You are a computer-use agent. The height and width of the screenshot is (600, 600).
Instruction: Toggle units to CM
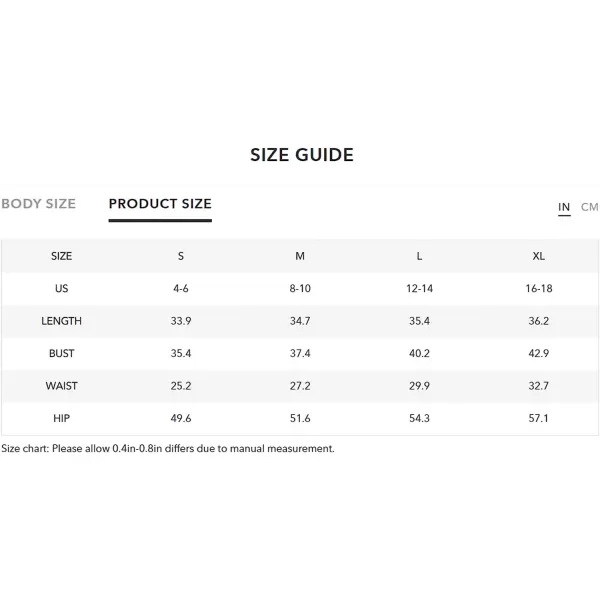point(589,207)
